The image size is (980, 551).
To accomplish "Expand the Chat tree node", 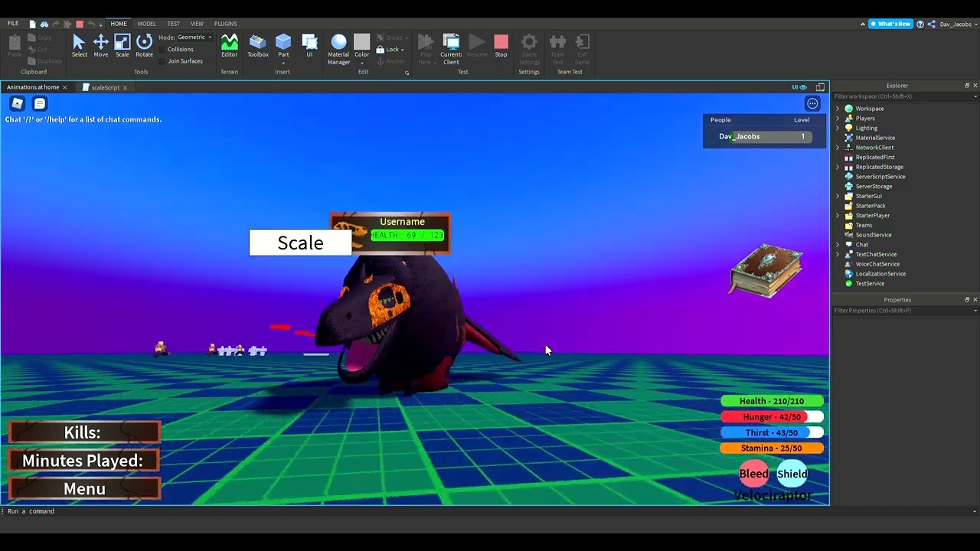I will 838,245.
